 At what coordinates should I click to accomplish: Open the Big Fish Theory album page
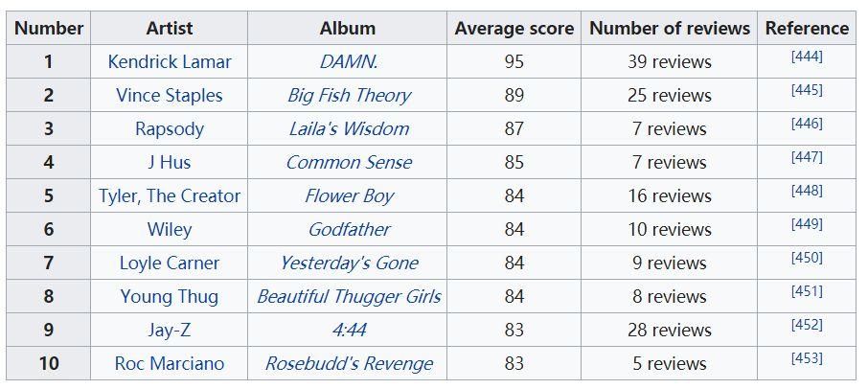coord(348,95)
